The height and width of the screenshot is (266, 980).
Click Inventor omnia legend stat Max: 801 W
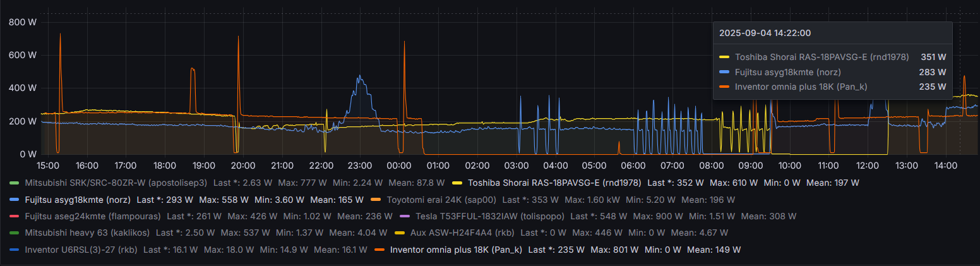(615, 250)
